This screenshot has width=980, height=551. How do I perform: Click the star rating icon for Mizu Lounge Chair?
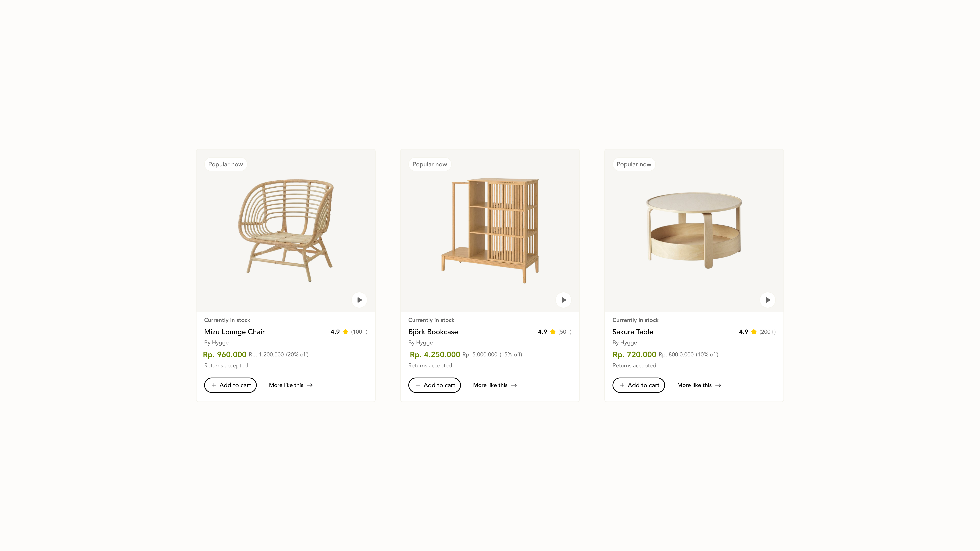345,332
